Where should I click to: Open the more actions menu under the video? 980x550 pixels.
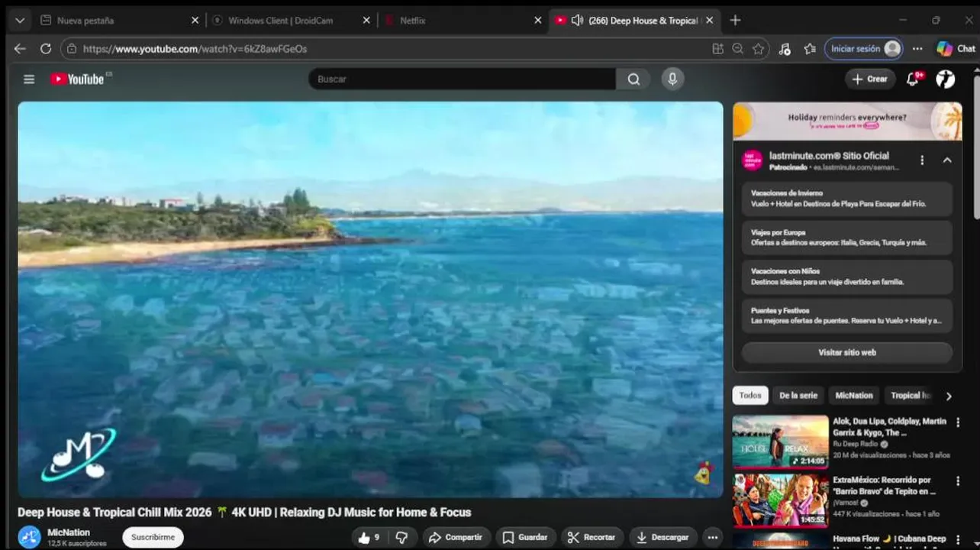point(712,538)
